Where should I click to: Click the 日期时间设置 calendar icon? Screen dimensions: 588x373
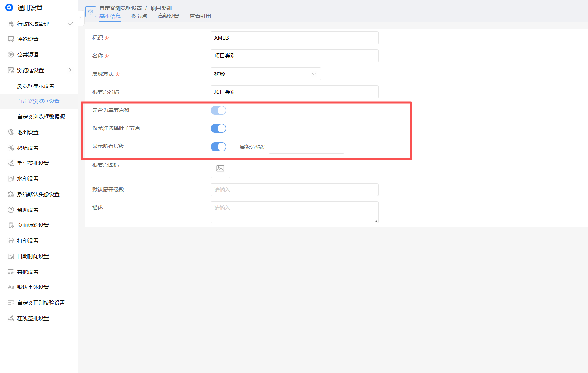11,256
